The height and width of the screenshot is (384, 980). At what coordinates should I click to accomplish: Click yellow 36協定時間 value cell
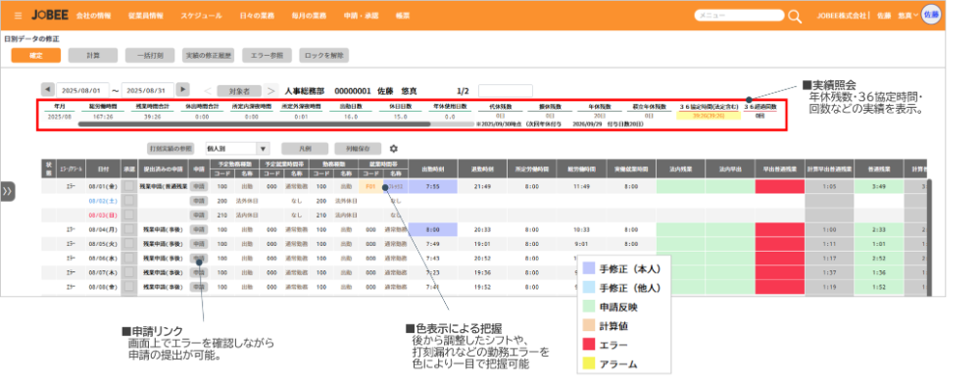point(709,116)
